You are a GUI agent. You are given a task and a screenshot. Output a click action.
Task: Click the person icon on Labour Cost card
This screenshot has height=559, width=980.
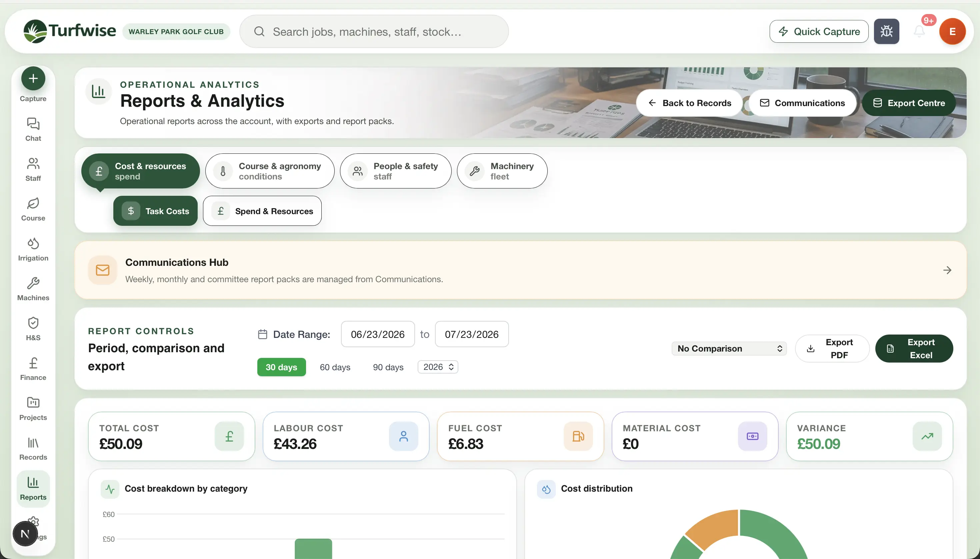pyautogui.click(x=403, y=436)
